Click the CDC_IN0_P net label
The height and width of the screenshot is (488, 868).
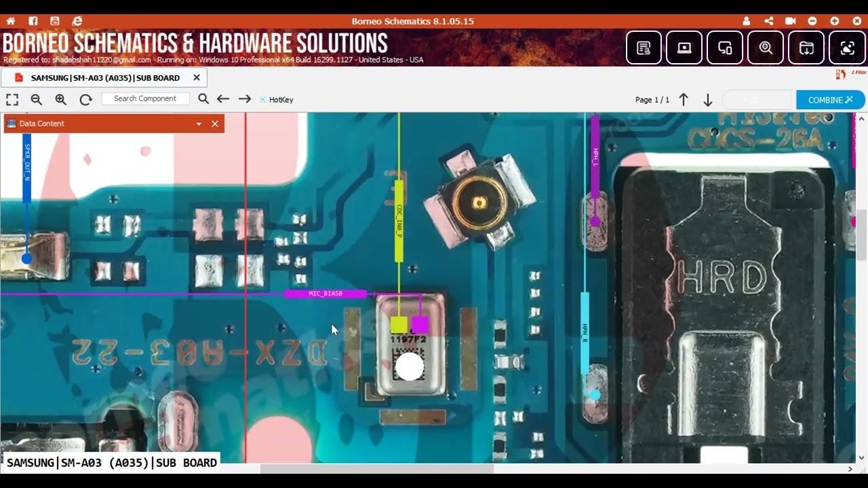click(x=399, y=221)
